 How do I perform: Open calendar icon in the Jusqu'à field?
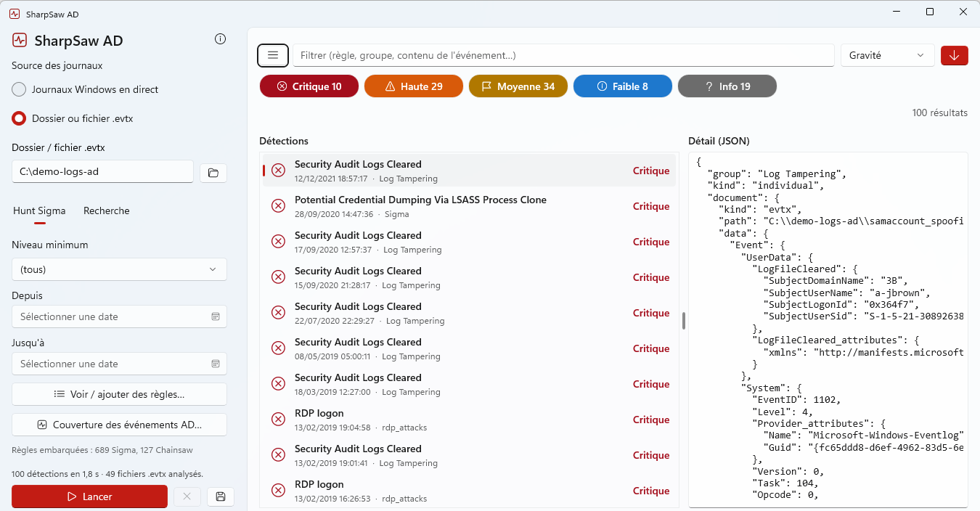(x=216, y=364)
